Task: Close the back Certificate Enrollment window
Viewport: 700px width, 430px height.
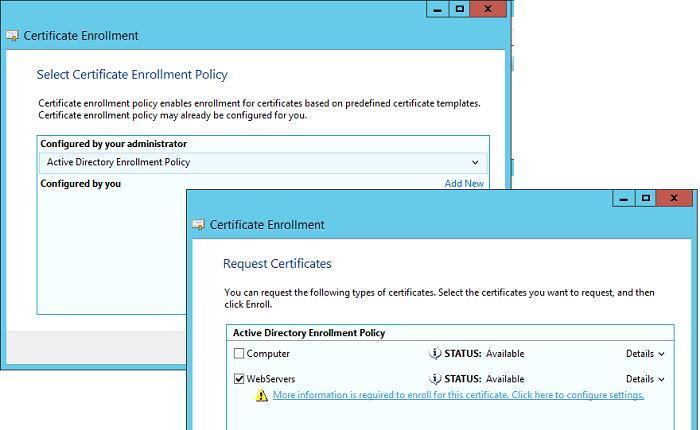Action: pos(488,9)
